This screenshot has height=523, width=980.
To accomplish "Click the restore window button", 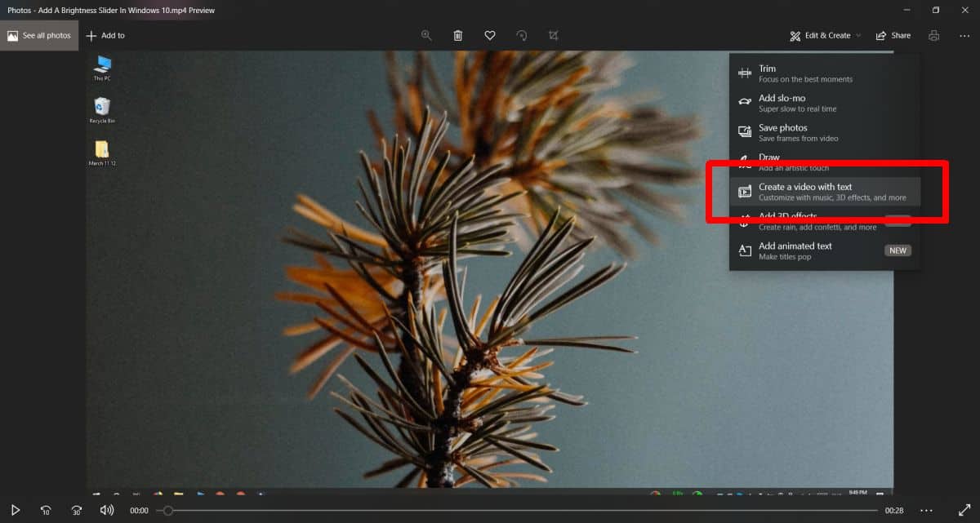I will [x=936, y=10].
